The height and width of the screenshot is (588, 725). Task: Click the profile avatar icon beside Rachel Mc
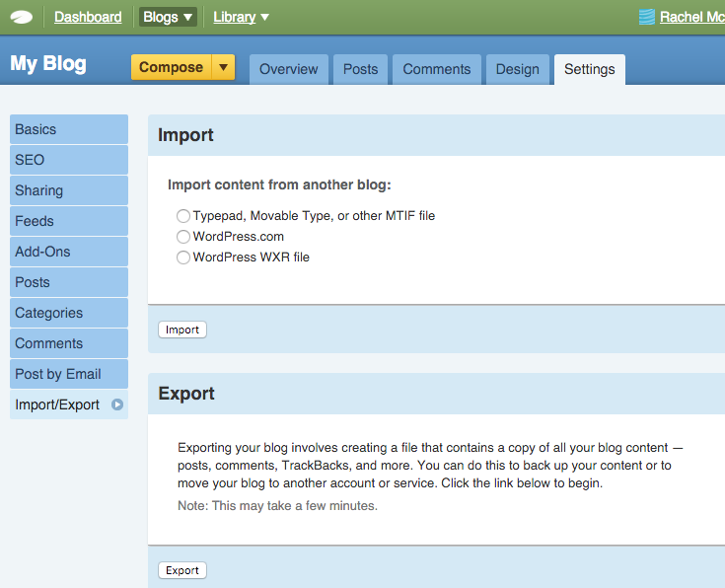(x=646, y=17)
